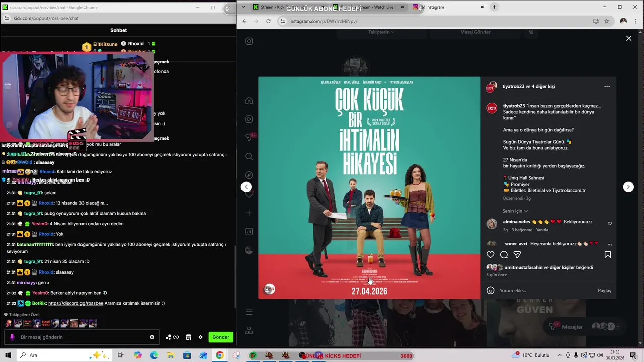Bookmark this page with star icon
The image size is (644, 362).
[x=607, y=21]
